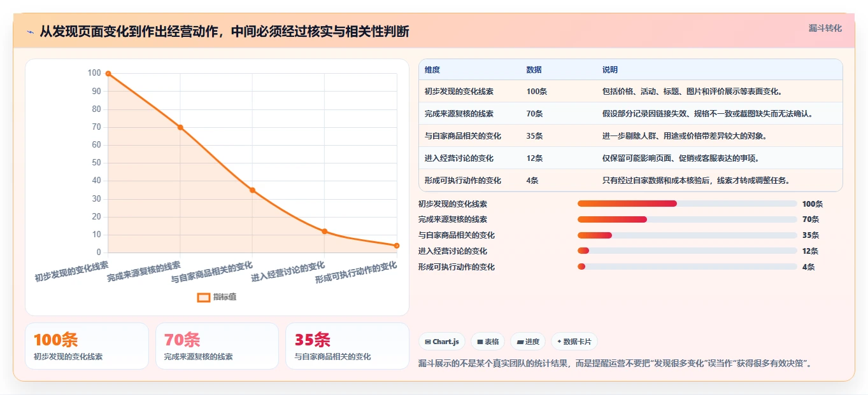Click 35条 value beside the progress bar
Image resolution: width=868 pixels, height=395 pixels.
(811, 235)
